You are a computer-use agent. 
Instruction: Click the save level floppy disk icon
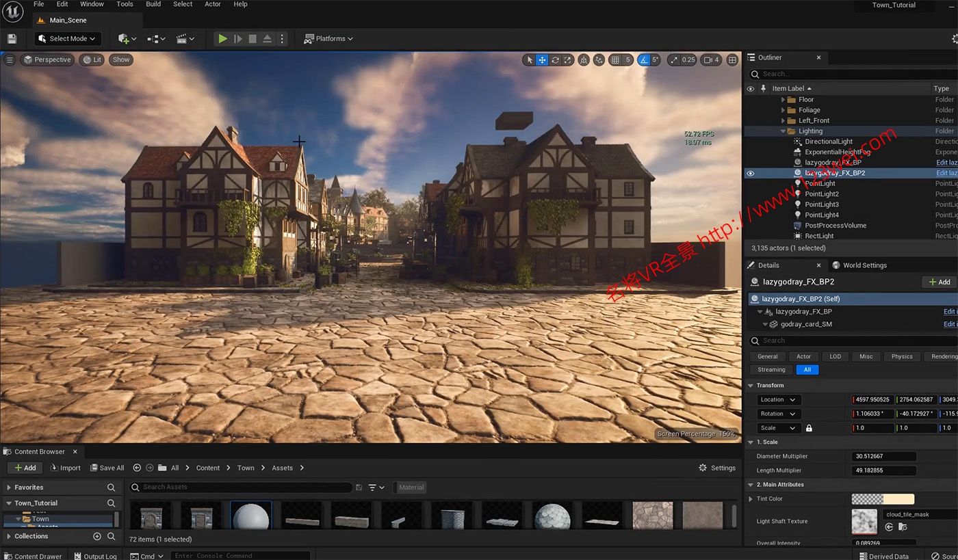click(x=12, y=39)
